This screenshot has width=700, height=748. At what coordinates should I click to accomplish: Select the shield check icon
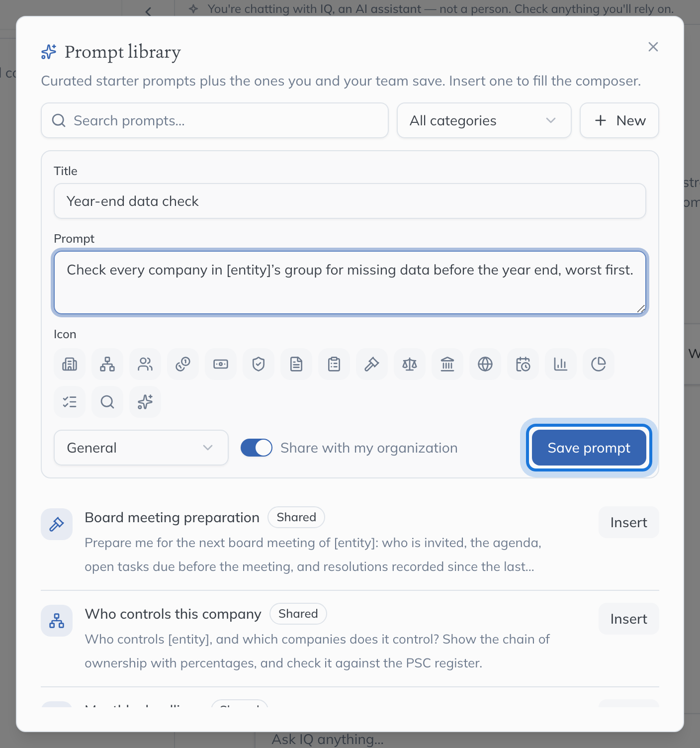259,364
